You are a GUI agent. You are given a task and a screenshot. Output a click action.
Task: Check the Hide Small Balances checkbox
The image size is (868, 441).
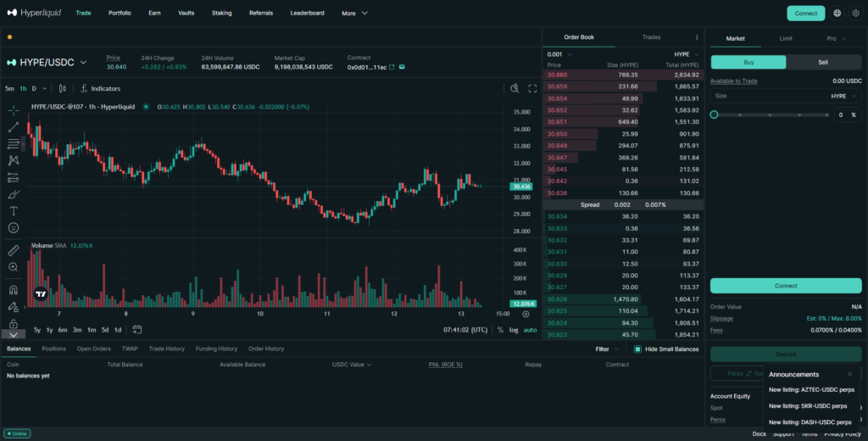point(638,349)
